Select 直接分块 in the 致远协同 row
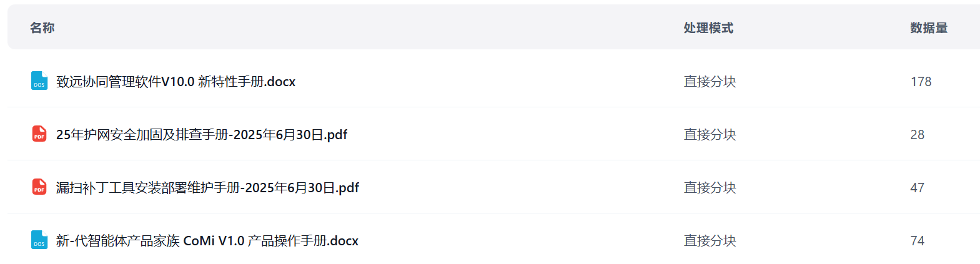 click(710, 82)
